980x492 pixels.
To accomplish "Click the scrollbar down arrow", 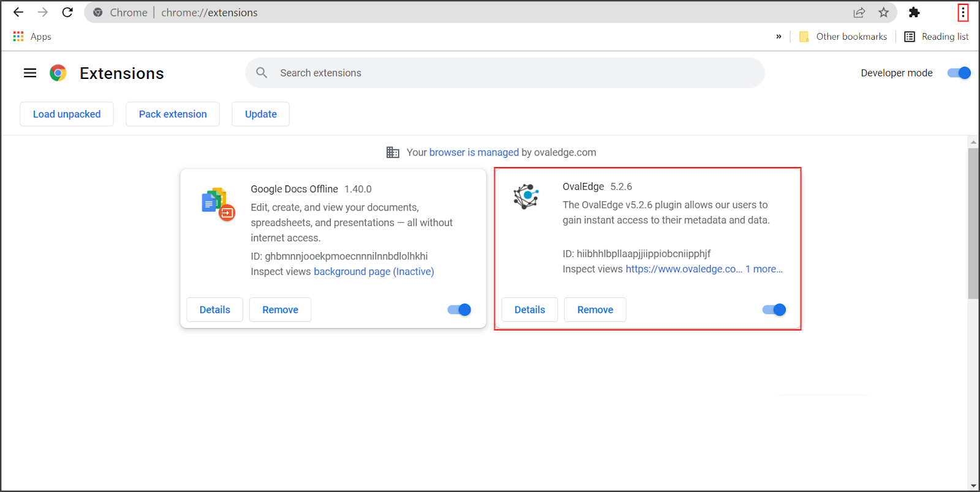I will click(973, 486).
